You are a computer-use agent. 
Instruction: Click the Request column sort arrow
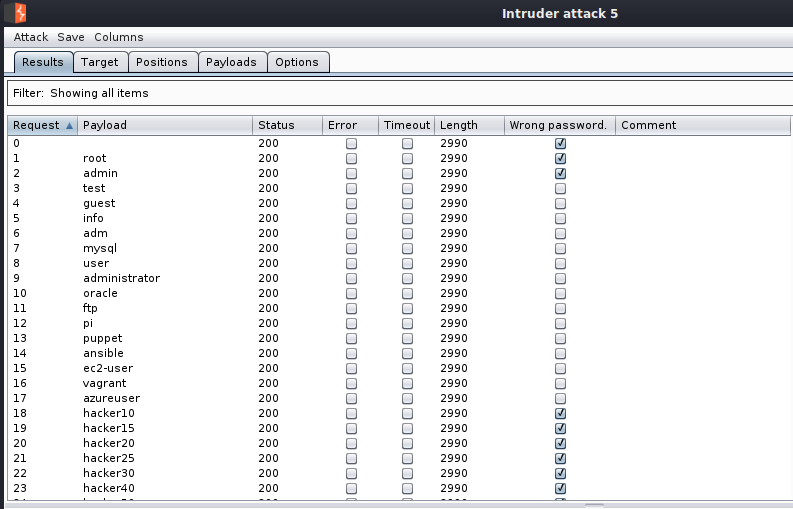pos(69,126)
